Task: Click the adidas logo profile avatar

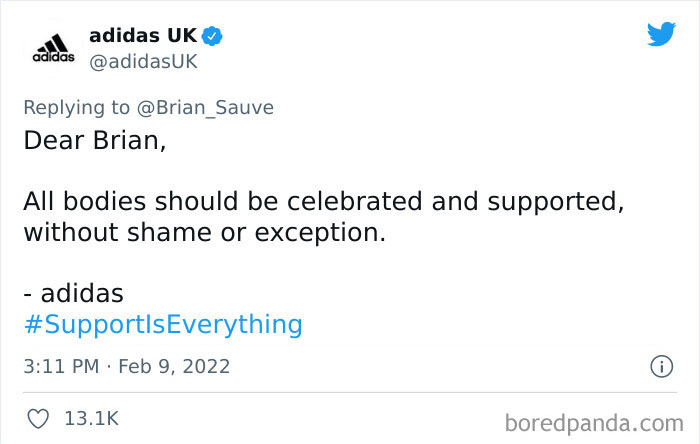Action: click(x=47, y=48)
